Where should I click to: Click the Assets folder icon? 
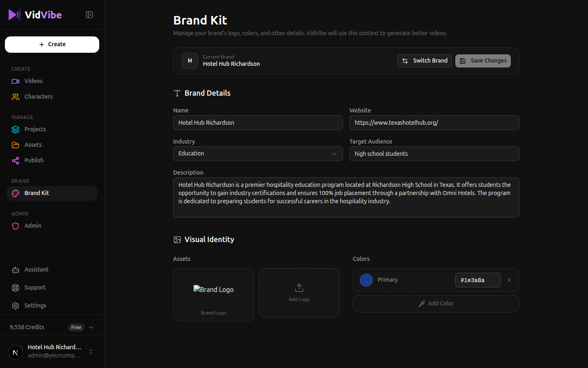[x=16, y=145]
